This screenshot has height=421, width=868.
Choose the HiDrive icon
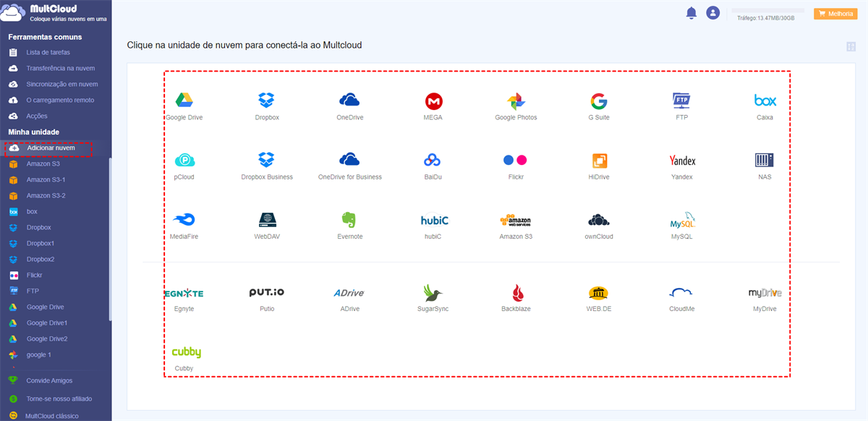[599, 161]
